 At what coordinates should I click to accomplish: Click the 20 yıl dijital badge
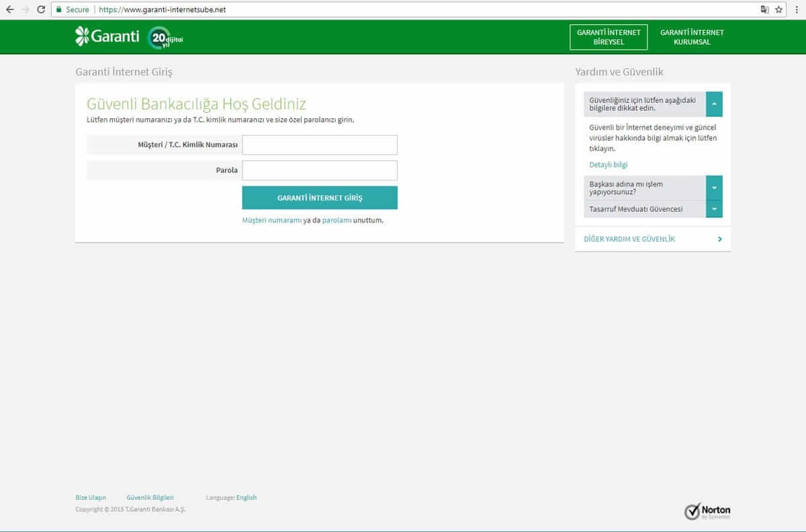[x=165, y=38]
